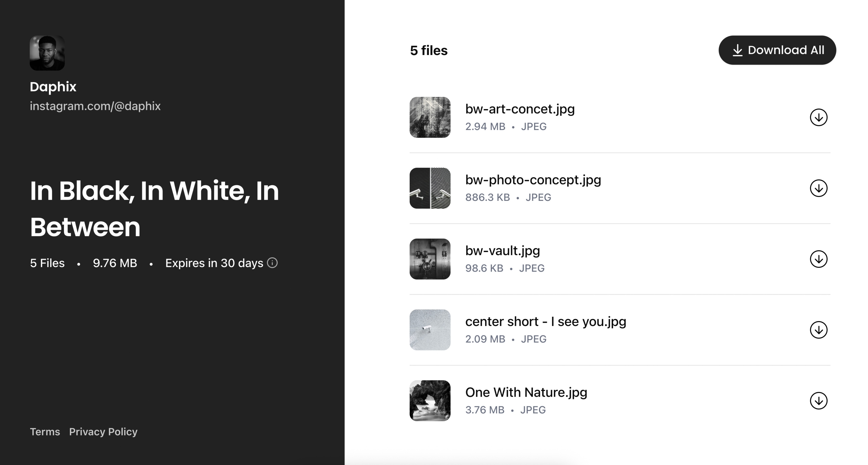The width and height of the screenshot is (868, 465).
Task: Preview the bw-vault.jpg thumbnail
Action: click(x=429, y=259)
